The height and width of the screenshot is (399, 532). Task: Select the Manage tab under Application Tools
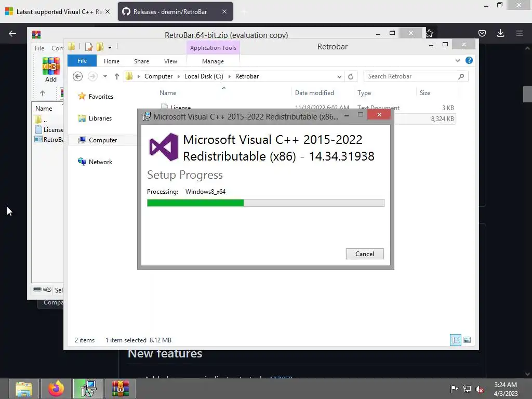[213, 61]
